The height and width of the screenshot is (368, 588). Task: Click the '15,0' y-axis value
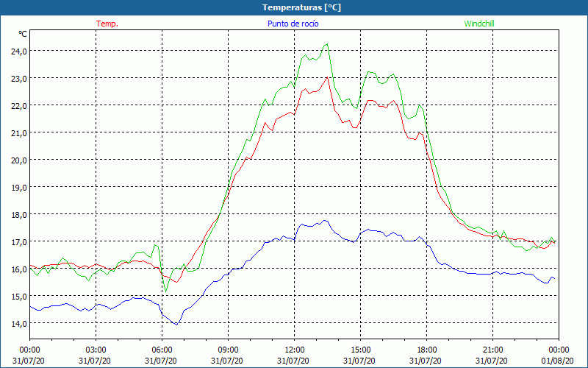[19, 297]
